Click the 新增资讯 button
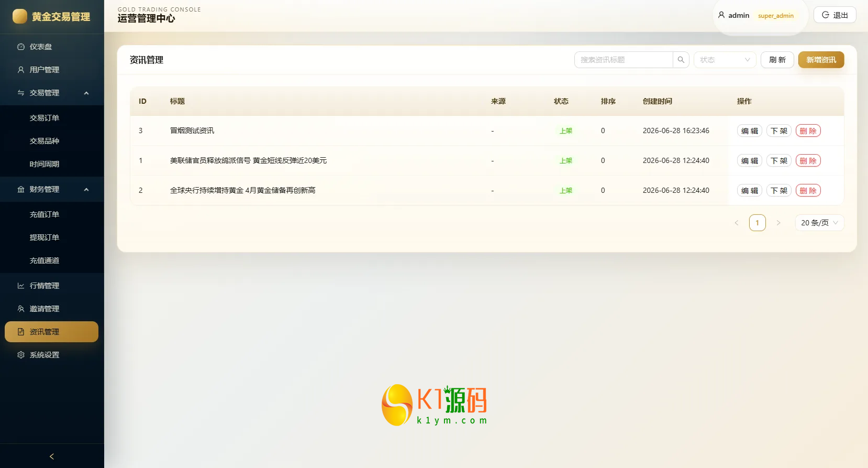Image resolution: width=868 pixels, height=468 pixels. [821, 60]
